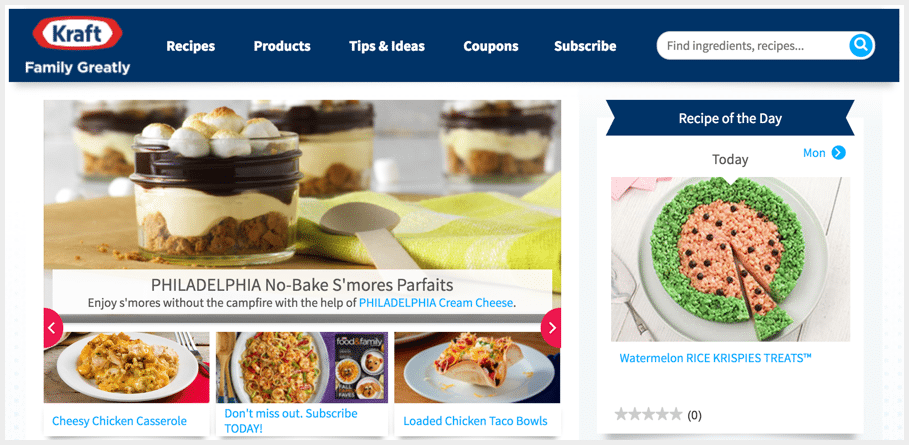The height and width of the screenshot is (445, 909).
Task: Click the Kraft logo
Action: pos(78,33)
